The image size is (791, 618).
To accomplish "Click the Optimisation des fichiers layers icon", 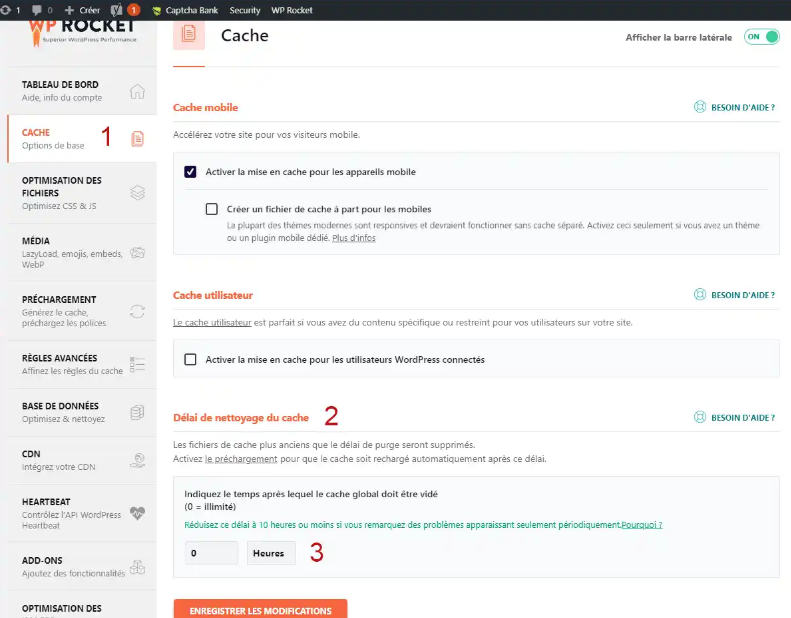I will point(137,193).
